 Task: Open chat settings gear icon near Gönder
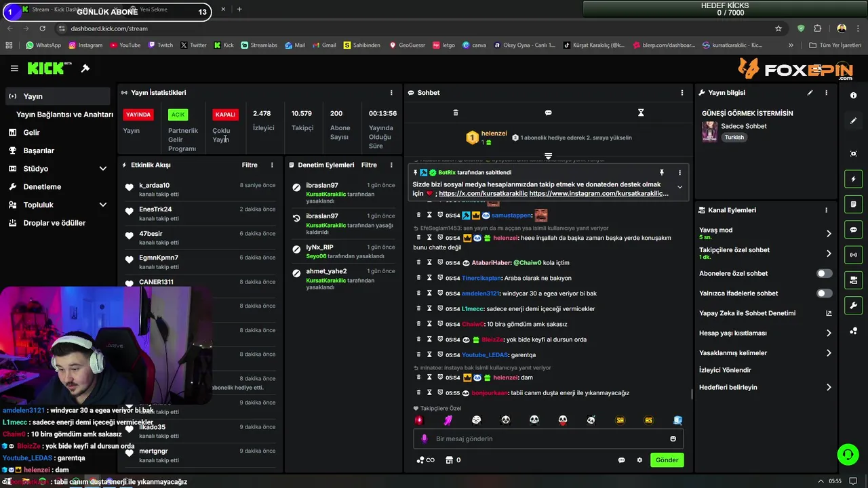click(639, 460)
